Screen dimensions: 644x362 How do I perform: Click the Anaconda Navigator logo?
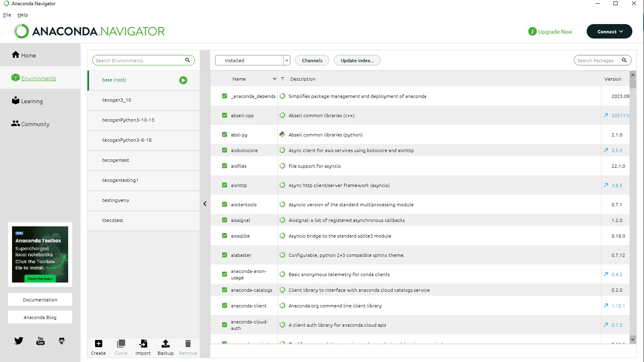(89, 31)
